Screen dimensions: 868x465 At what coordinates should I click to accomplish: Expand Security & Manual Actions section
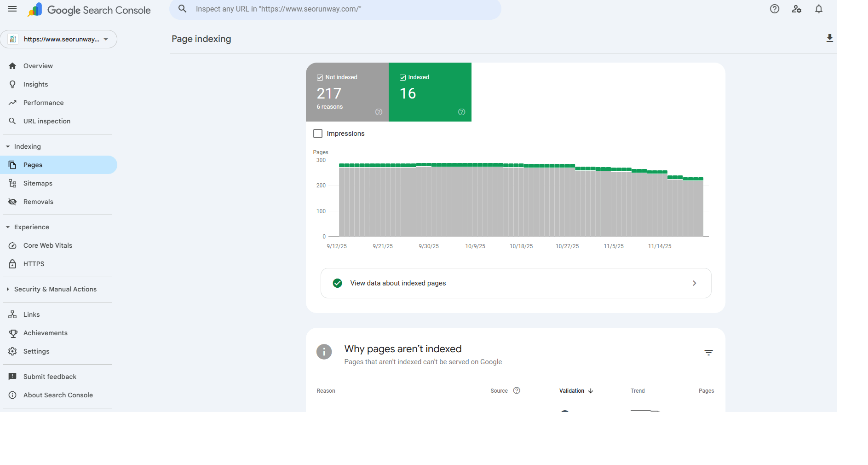8,289
